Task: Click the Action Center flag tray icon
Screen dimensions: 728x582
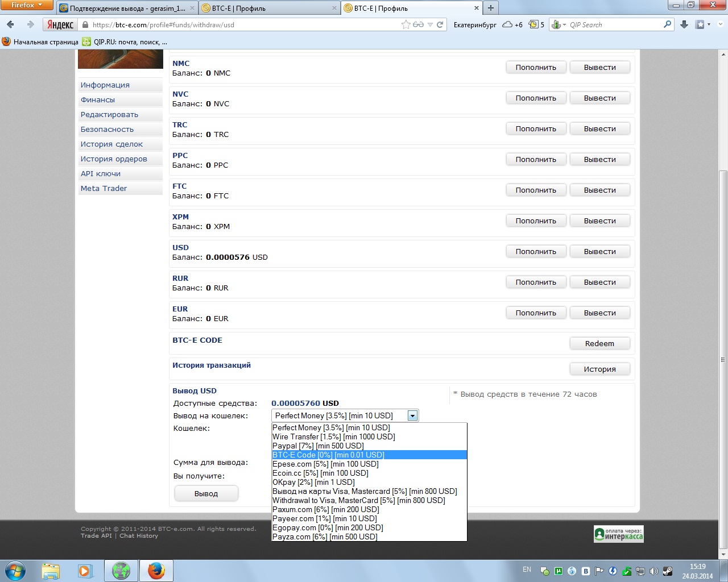Action: (599, 571)
